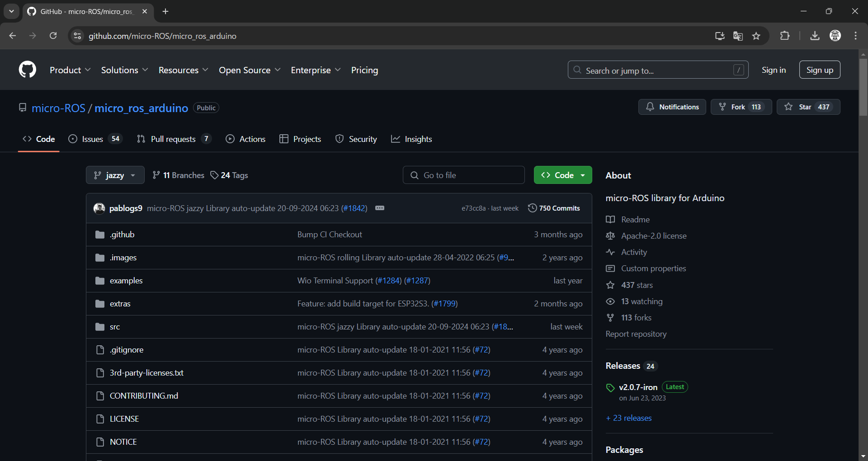868x461 pixels.
Task: Reload the page
Action: (53, 36)
